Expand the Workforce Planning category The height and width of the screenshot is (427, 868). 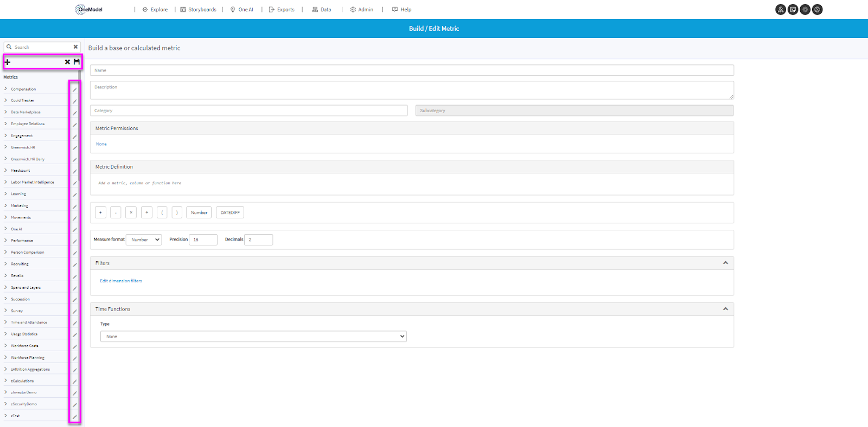[x=6, y=358]
